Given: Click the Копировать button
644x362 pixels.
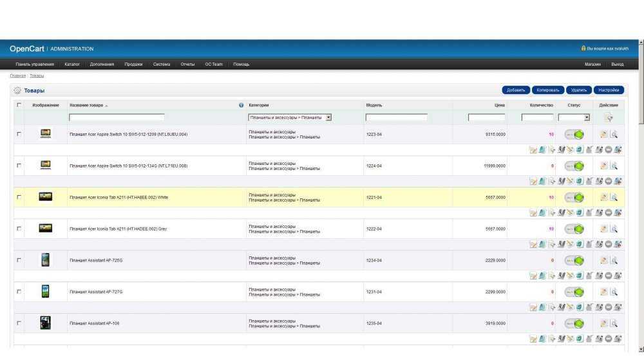Looking at the screenshot, I should (548, 90).
